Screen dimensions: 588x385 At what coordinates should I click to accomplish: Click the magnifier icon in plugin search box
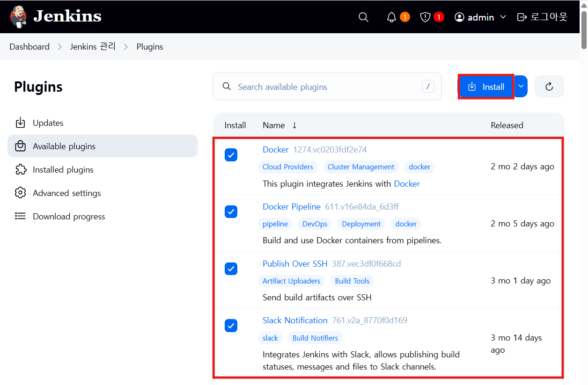coord(227,87)
